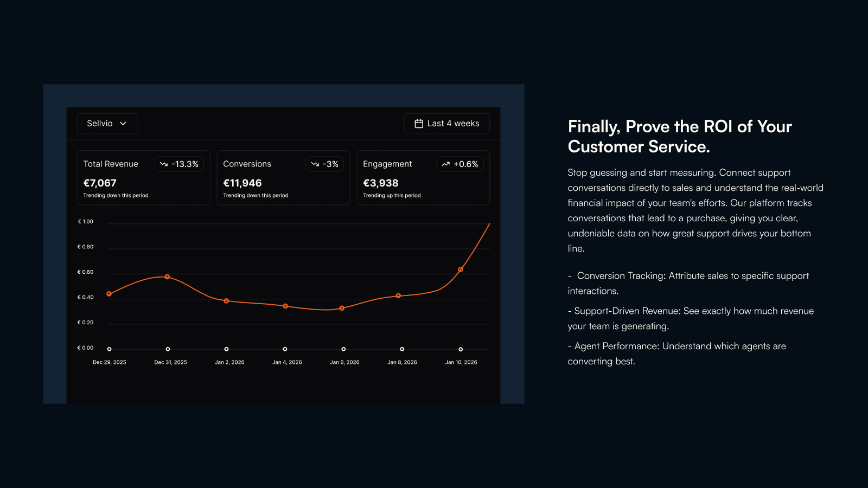The height and width of the screenshot is (488, 868).
Task: Click the upward trend icon in Engagement
Action: coord(446,164)
